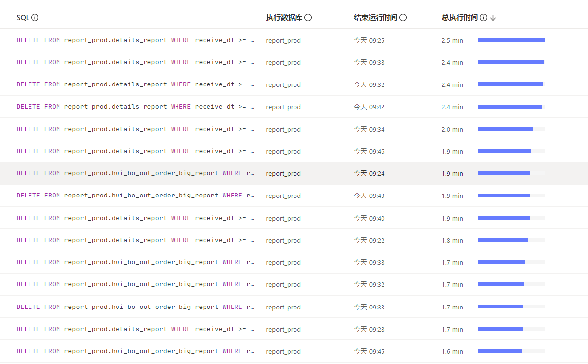This screenshot has height=364, width=588.
Task: Click the '2.0 min' total execution time value
Action: 452,129
